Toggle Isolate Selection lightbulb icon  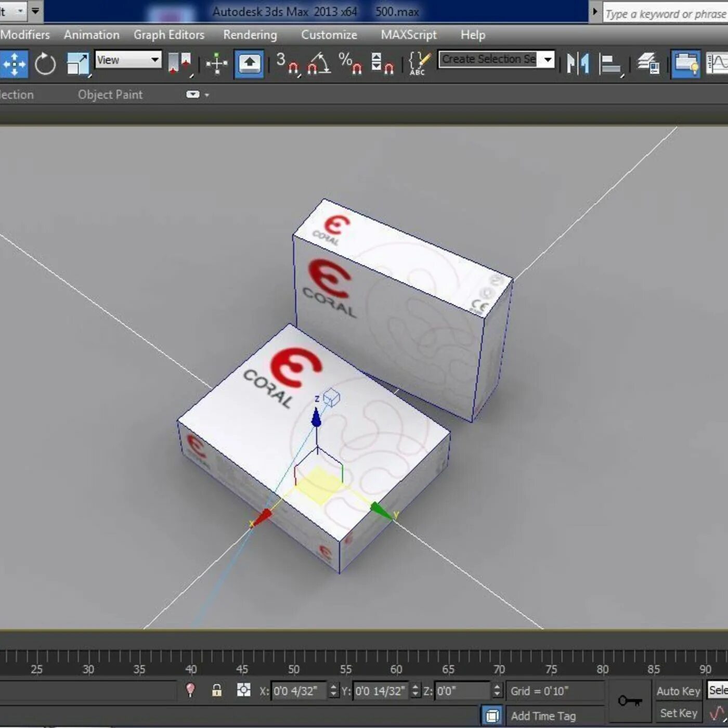190,691
